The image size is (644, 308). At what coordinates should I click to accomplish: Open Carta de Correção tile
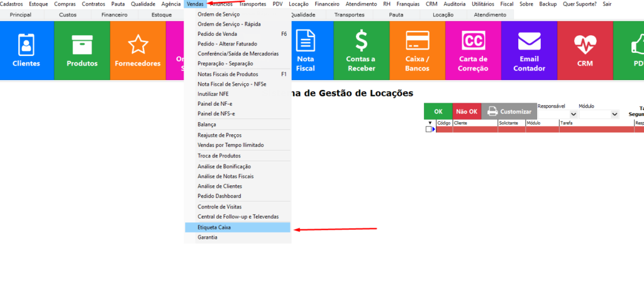[473, 50]
